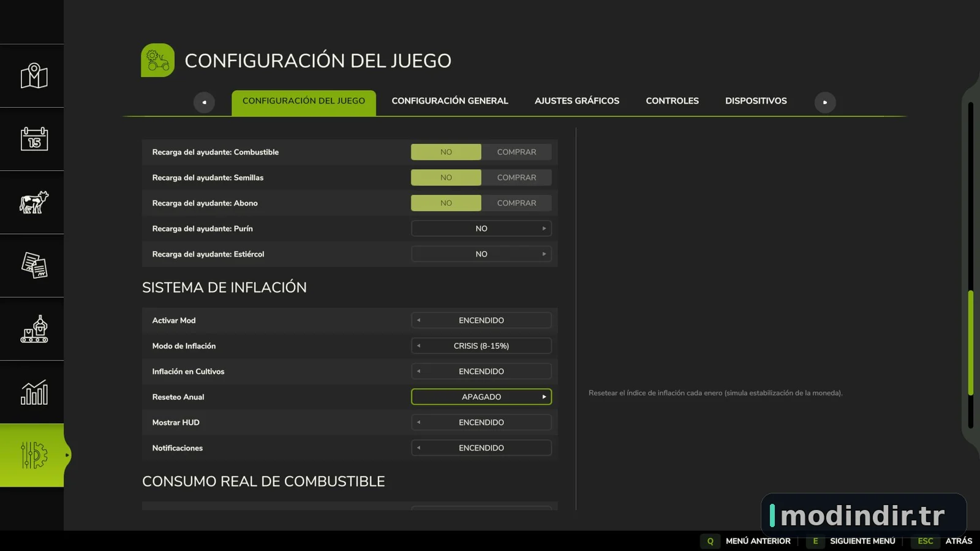Click Inflación en Cultivos ENCENDIDO value

(x=481, y=372)
